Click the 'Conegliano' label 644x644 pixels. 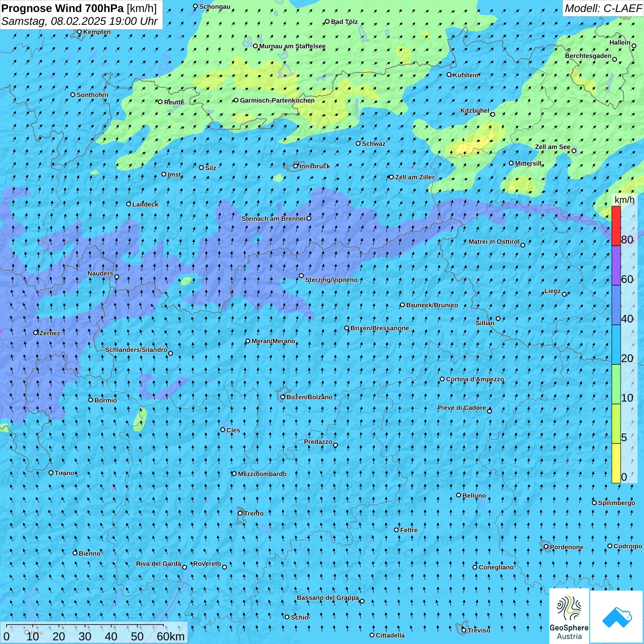(x=496, y=567)
